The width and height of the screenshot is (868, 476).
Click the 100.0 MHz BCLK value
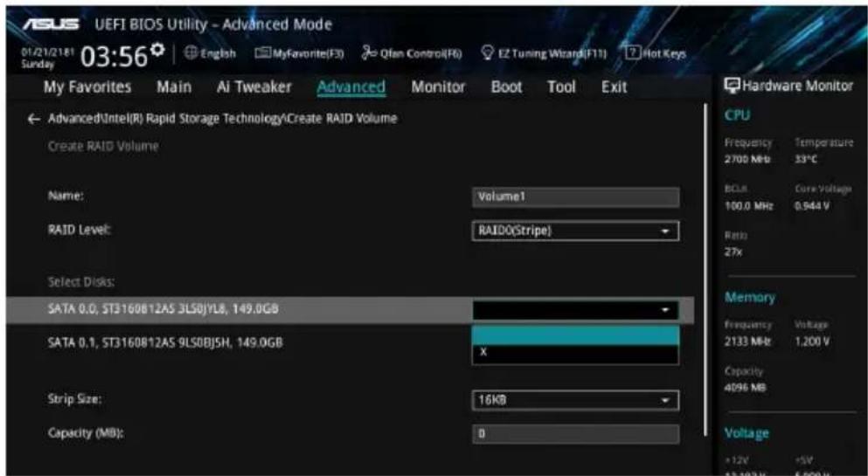click(x=748, y=206)
